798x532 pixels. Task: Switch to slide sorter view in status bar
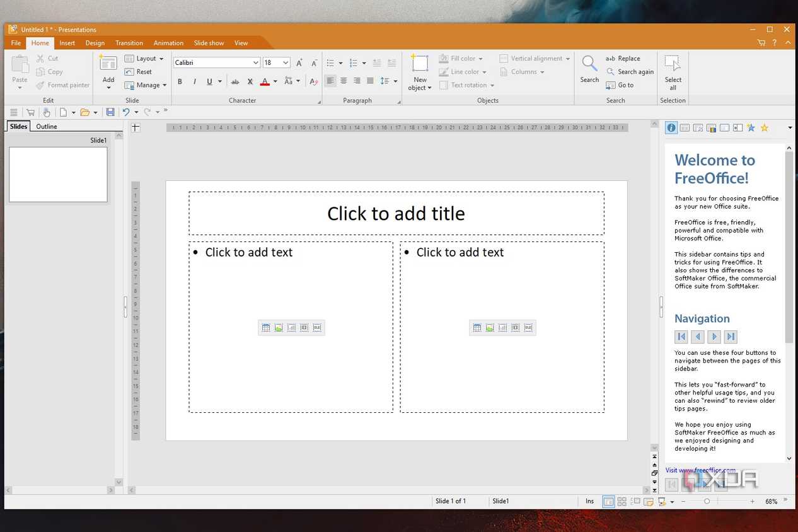coord(622,502)
